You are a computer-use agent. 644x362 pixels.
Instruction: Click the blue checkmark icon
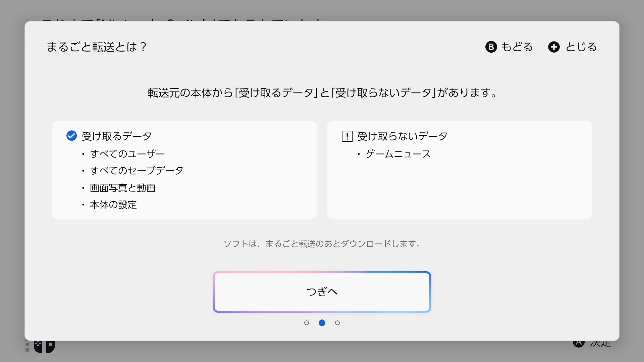(71, 136)
